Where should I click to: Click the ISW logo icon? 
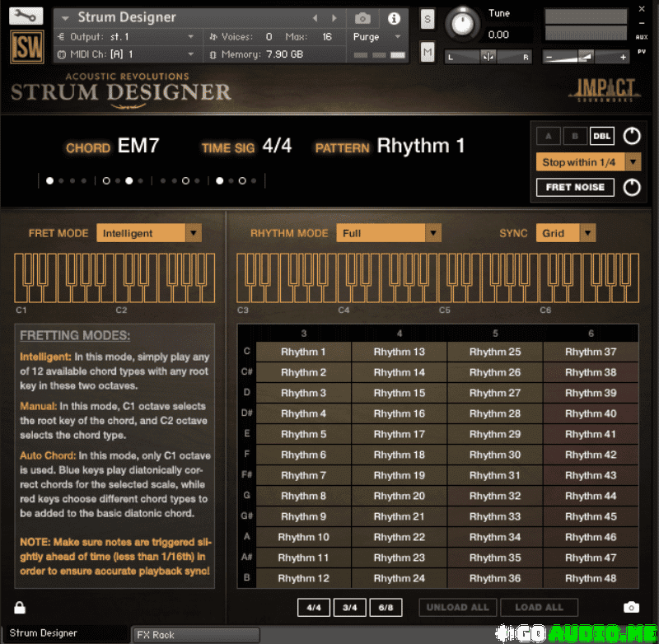(26, 47)
